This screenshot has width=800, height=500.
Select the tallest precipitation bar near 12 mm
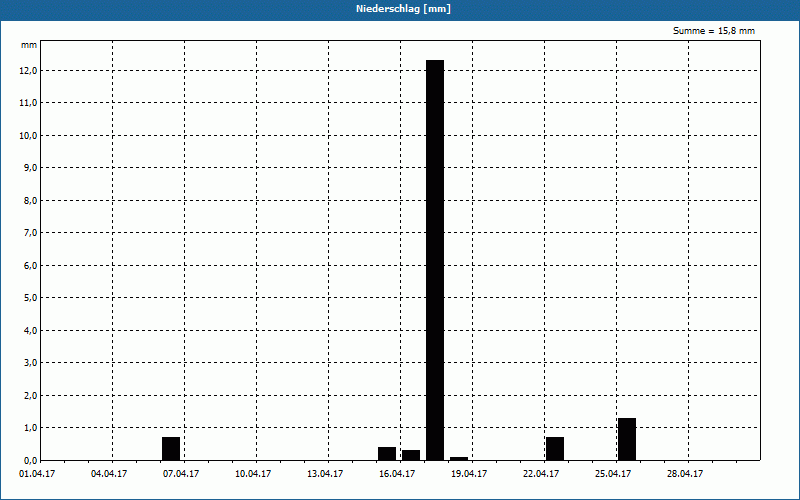pos(435,260)
